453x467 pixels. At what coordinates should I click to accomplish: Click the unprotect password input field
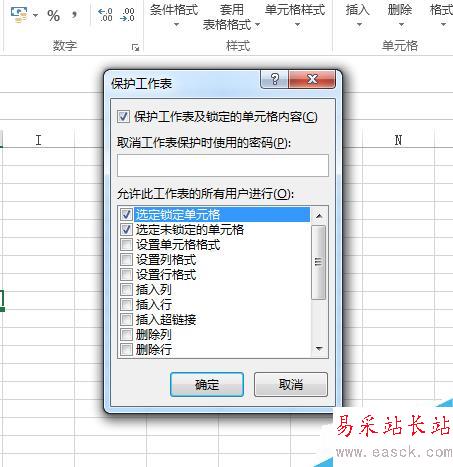pyautogui.click(x=223, y=165)
